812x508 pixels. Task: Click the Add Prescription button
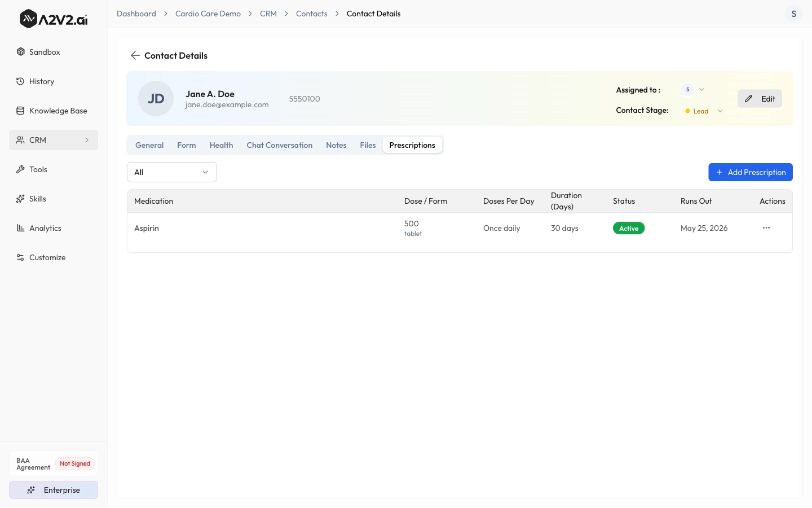point(750,172)
